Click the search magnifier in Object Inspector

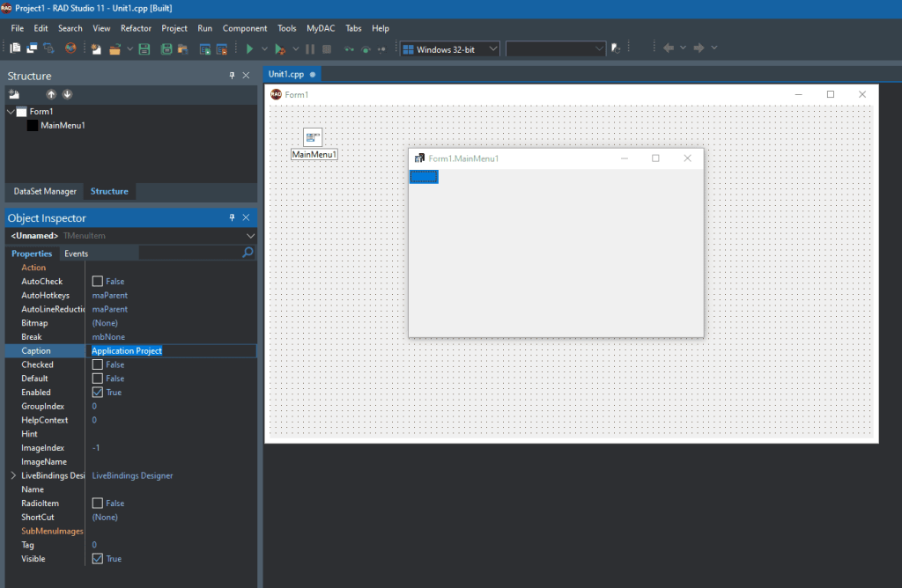point(248,253)
